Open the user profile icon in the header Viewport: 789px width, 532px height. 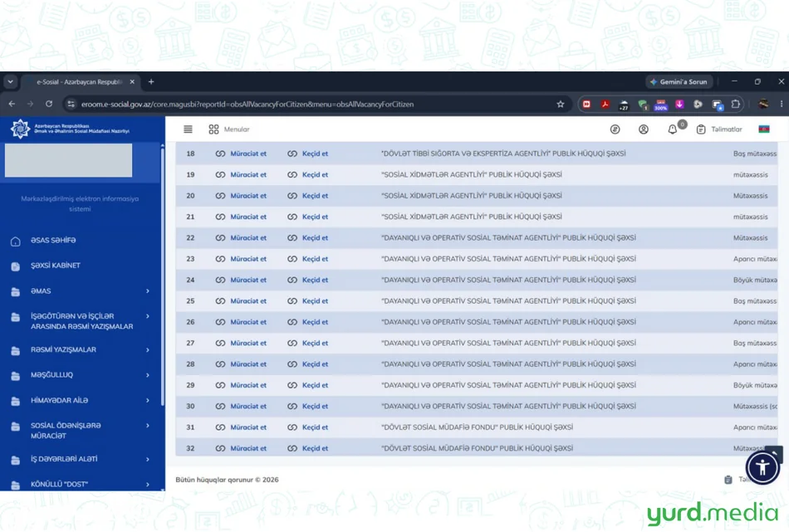(x=643, y=129)
